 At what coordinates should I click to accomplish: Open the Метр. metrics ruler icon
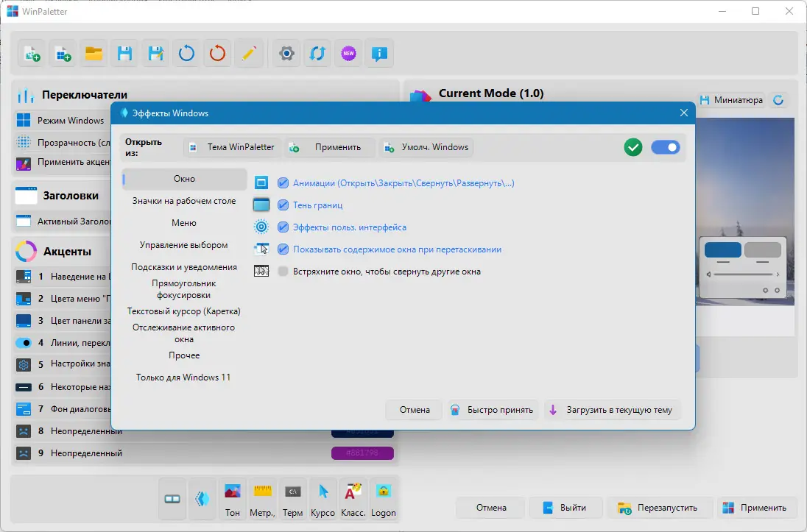262,499
